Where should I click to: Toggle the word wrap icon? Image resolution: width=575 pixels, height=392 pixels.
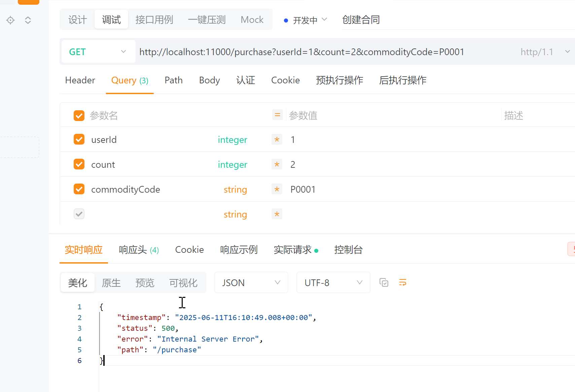pyautogui.click(x=403, y=282)
